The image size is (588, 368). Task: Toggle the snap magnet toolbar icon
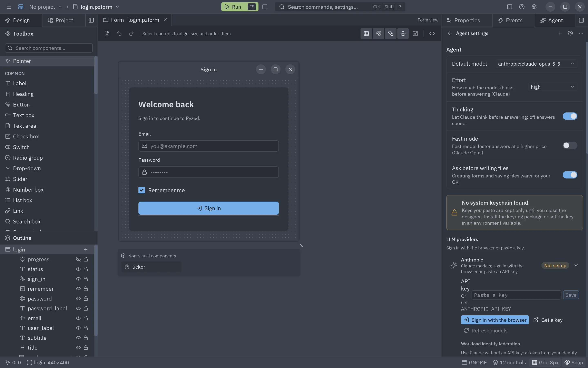(378, 34)
